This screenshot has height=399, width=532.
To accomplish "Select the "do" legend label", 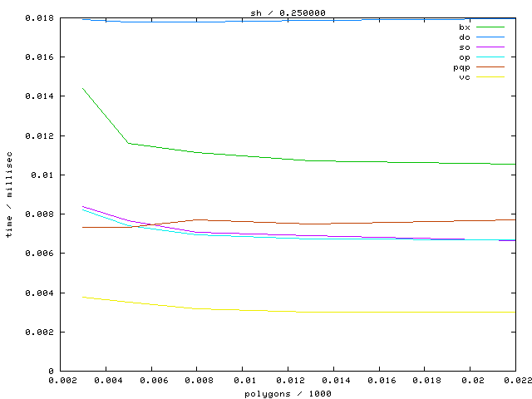I will pos(464,37).
